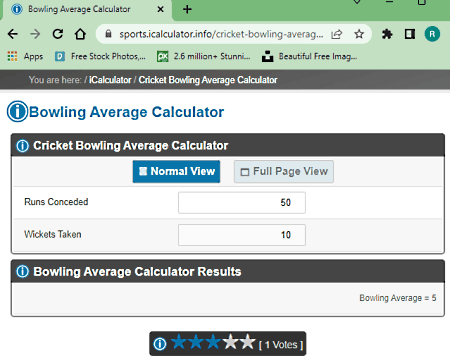The width and height of the screenshot is (450, 363).
Task: Click the Wickets Taken label
Action: tap(53, 234)
